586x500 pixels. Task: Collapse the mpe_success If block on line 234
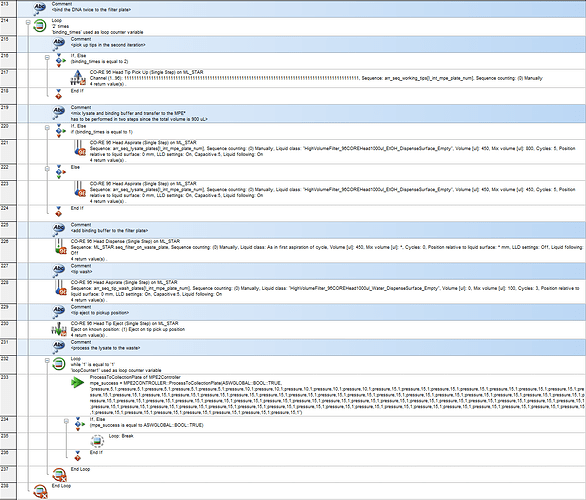point(66,421)
